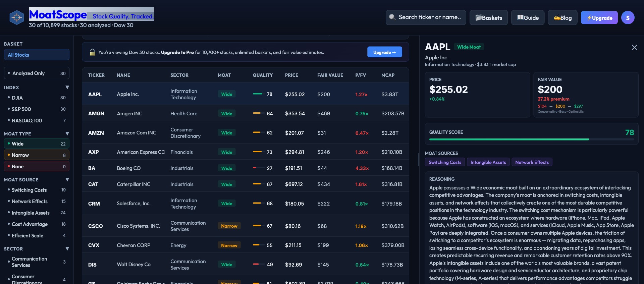The image size is (644, 284).
Task: Open the user avatar S menu
Action: point(628,18)
